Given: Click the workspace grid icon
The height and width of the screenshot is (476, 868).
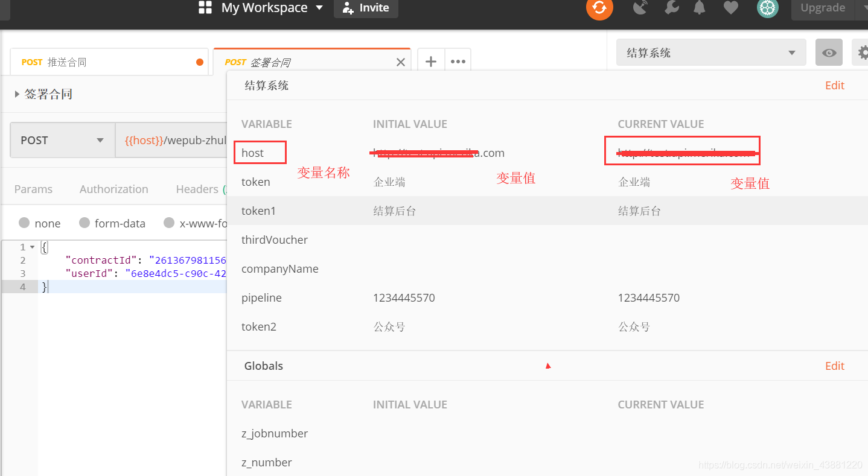Looking at the screenshot, I should click(x=205, y=8).
